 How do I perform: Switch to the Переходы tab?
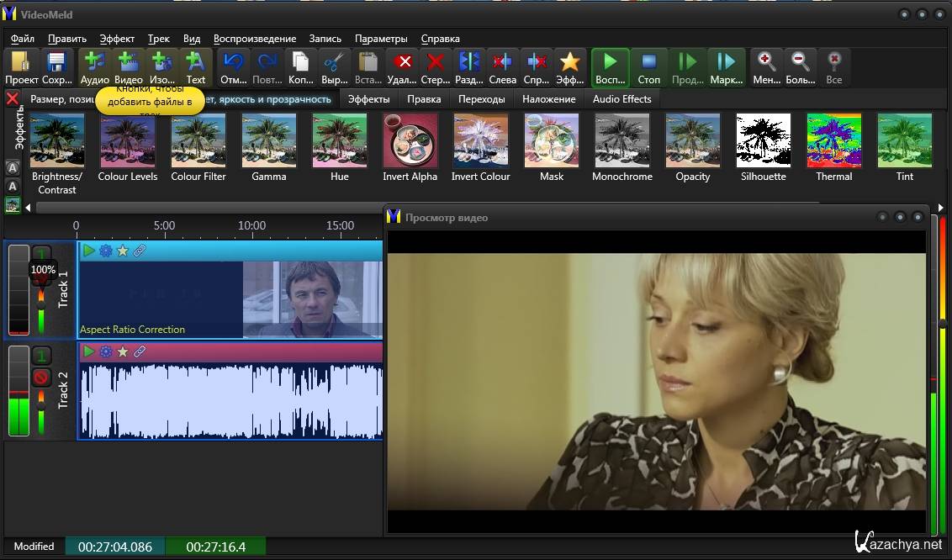(481, 99)
